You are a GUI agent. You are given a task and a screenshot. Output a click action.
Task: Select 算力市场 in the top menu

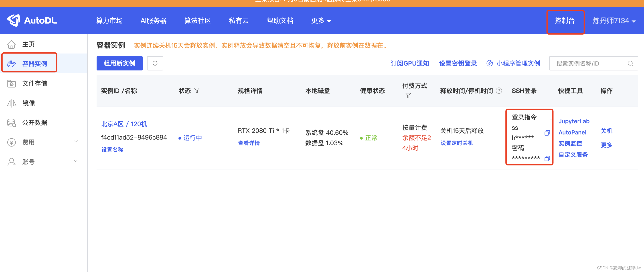109,21
